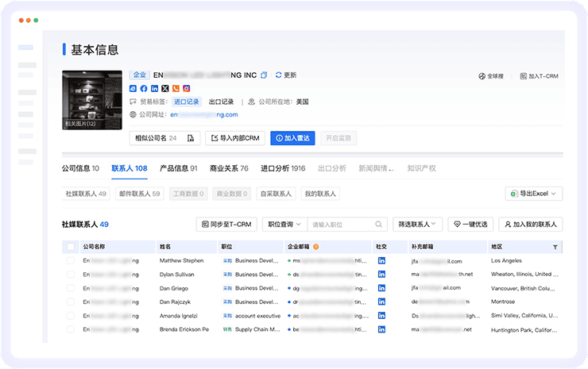
Task: Open the 进口分析 tab
Action: click(x=282, y=168)
